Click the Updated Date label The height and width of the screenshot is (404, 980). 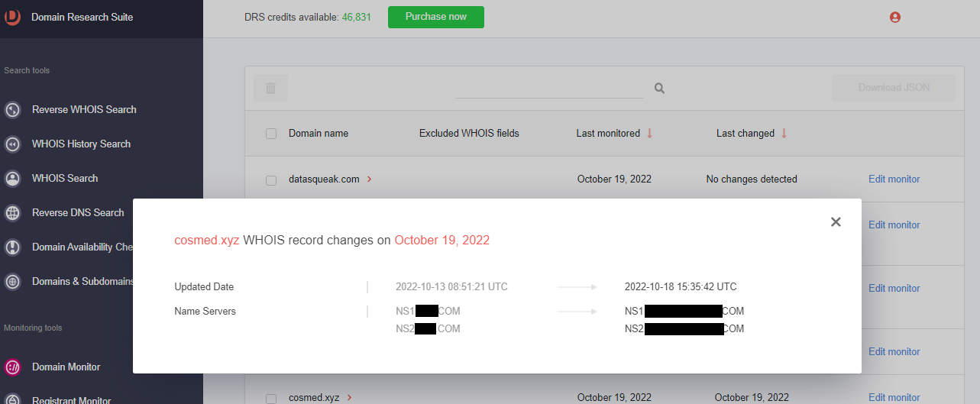click(204, 287)
